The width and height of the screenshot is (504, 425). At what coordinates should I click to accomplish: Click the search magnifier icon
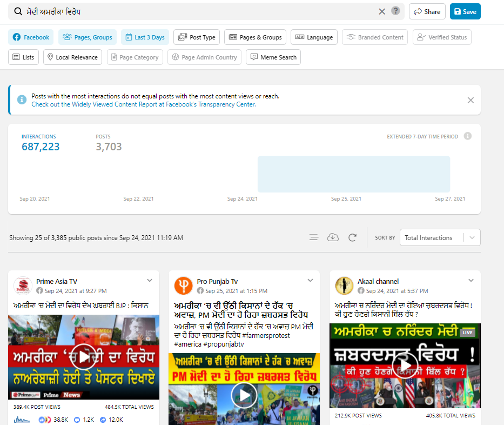click(18, 11)
